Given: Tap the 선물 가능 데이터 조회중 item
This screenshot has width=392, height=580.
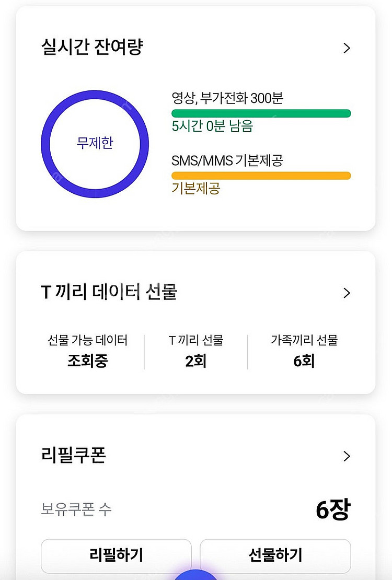Looking at the screenshot, I should [87, 351].
